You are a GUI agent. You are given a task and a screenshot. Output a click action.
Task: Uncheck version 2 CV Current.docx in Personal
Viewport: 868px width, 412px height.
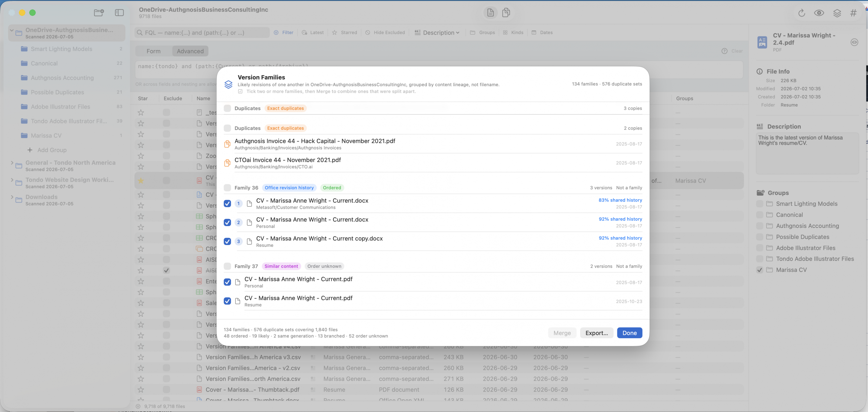(228, 223)
